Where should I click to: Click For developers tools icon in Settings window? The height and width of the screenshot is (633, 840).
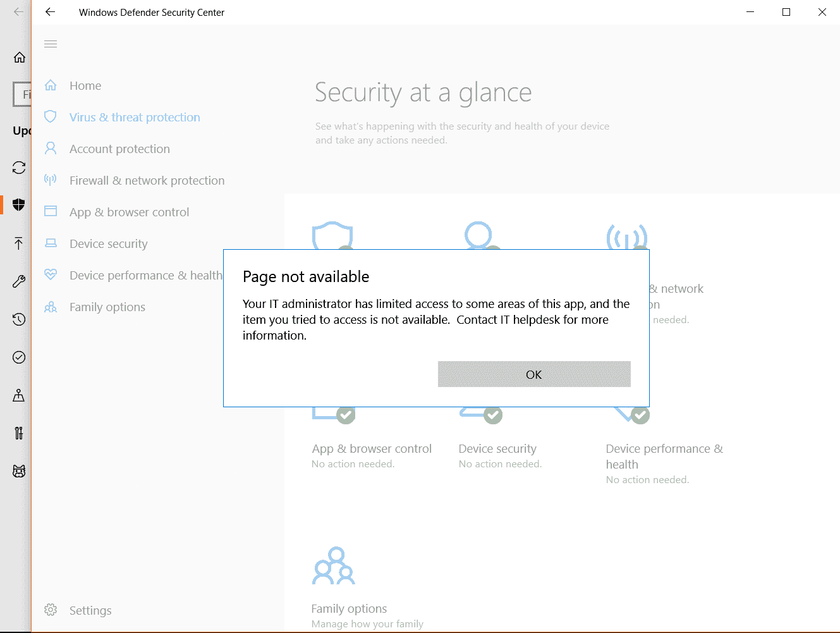coord(19,433)
